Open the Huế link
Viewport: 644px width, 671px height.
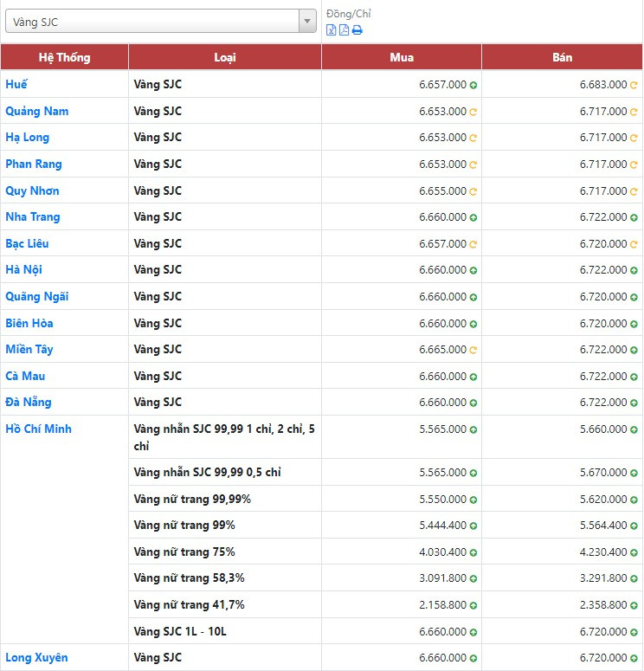click(16, 84)
